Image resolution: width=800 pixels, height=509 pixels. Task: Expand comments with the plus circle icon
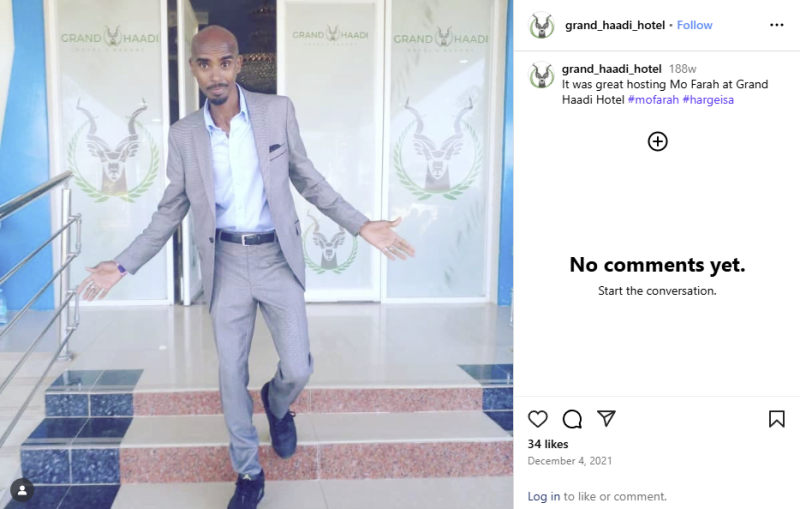(x=657, y=141)
